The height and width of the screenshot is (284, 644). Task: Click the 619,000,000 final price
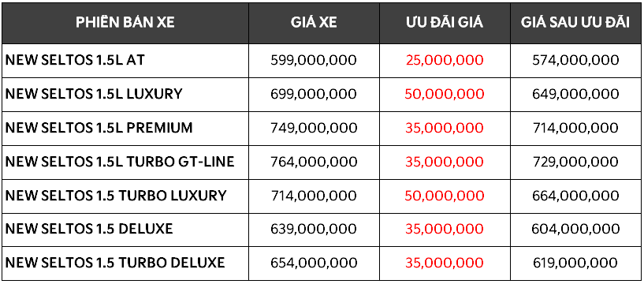(576, 263)
